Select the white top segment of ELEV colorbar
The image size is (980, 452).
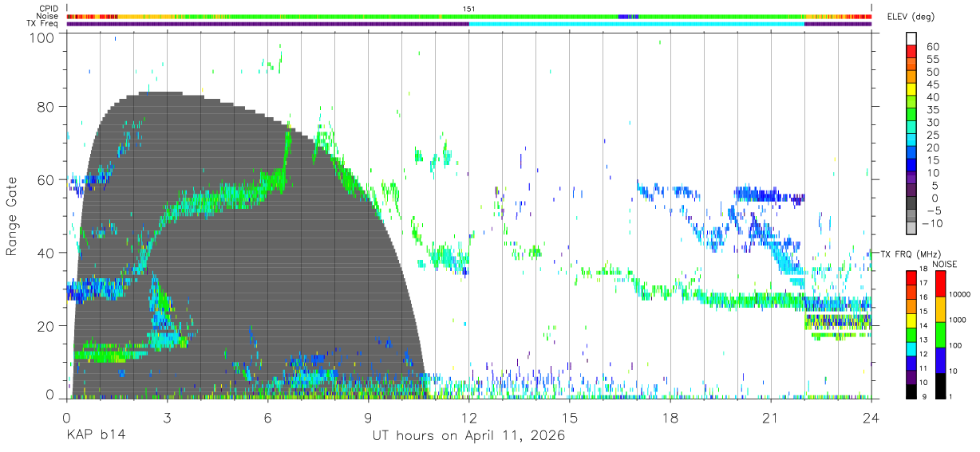tap(911, 38)
